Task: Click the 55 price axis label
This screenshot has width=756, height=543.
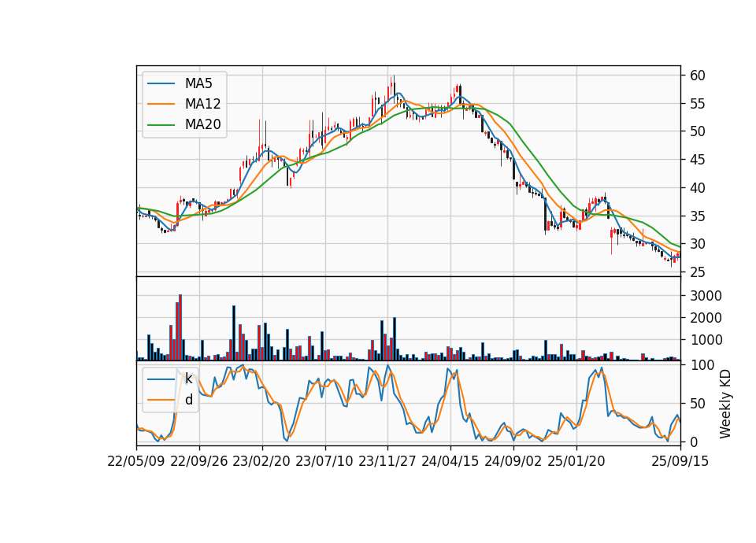Action: (697, 104)
